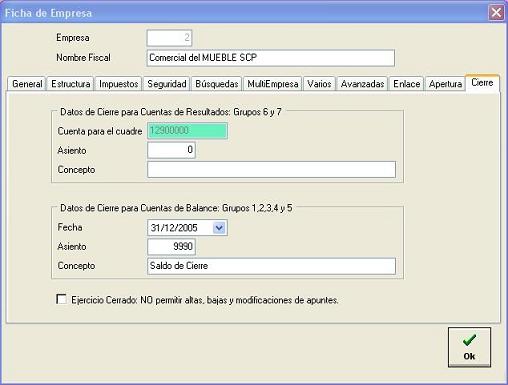
Task: Click the Ejercicio Cerrado label text
Action: click(x=205, y=300)
